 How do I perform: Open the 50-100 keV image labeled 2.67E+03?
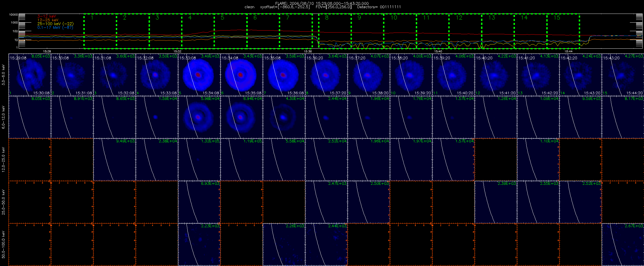623,244
